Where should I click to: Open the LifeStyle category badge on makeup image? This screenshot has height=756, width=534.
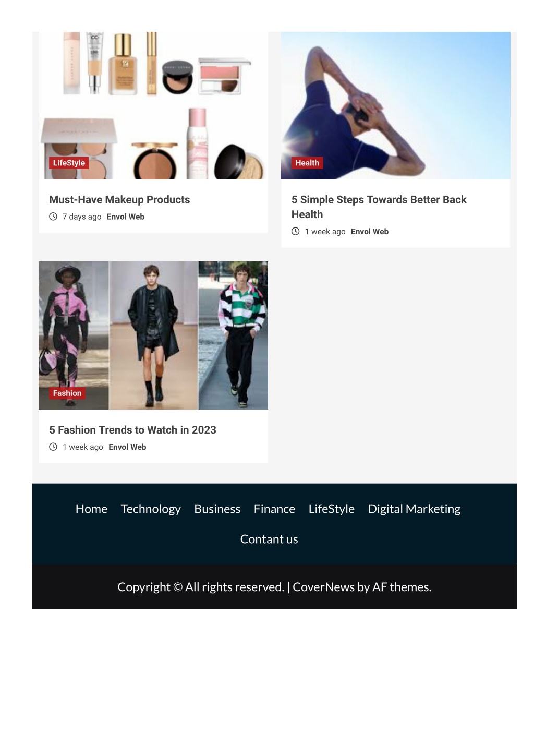tap(69, 163)
